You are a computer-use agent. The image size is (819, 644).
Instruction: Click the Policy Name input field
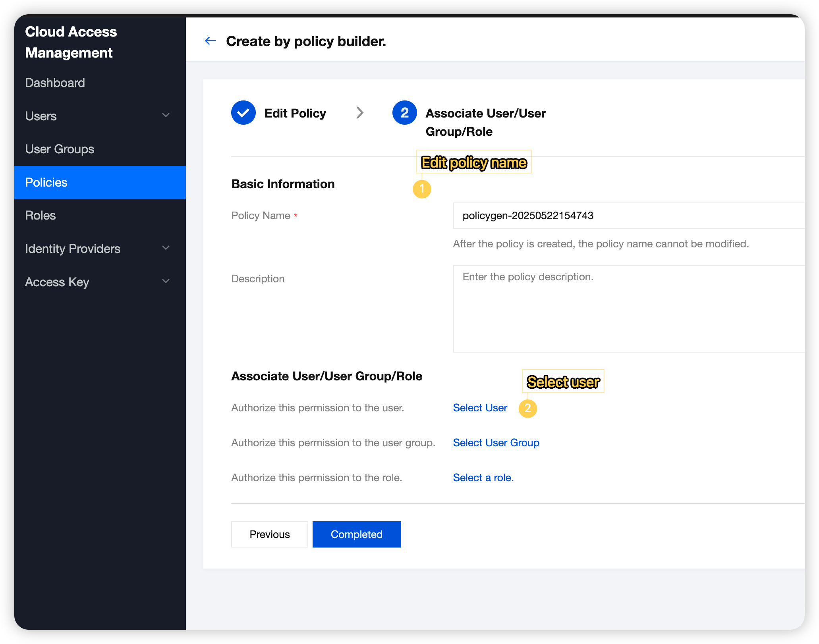click(x=628, y=216)
